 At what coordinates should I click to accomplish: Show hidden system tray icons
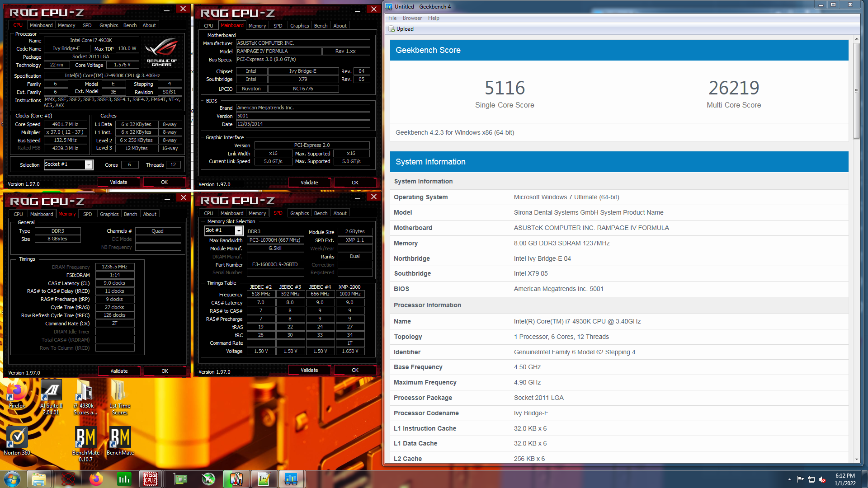(789, 479)
